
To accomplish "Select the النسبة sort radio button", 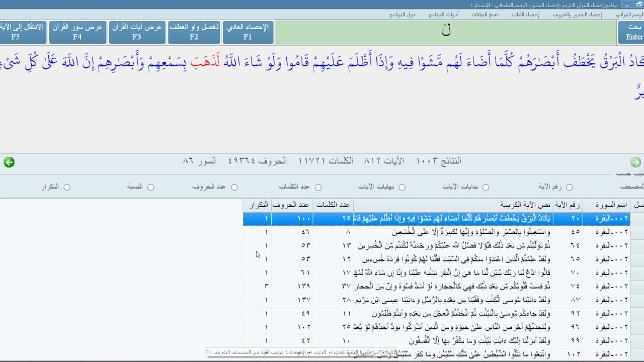I will click(150, 187).
